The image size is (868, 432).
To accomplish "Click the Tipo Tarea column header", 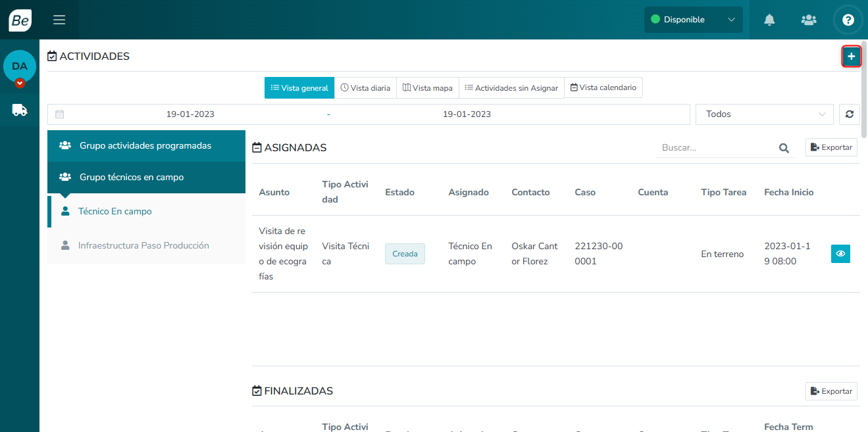I will [724, 193].
